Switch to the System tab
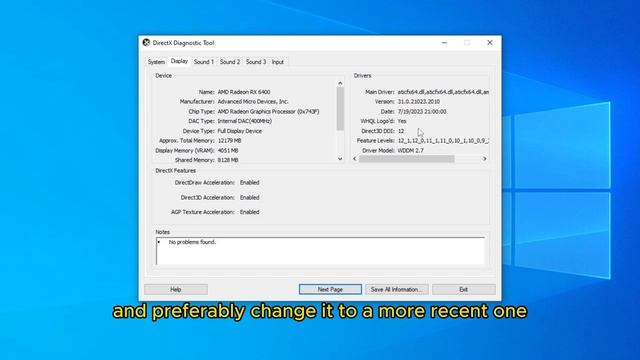Image resolution: width=640 pixels, height=360 pixels. (x=156, y=62)
